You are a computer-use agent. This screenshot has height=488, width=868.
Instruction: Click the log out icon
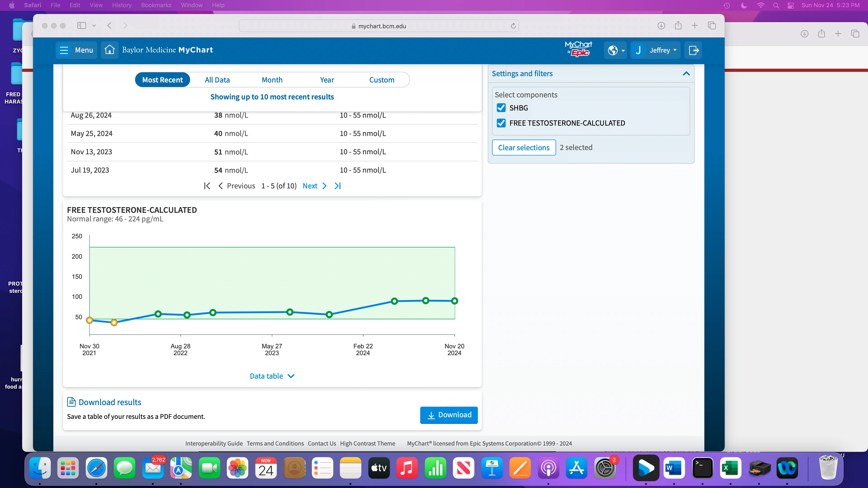(x=693, y=51)
